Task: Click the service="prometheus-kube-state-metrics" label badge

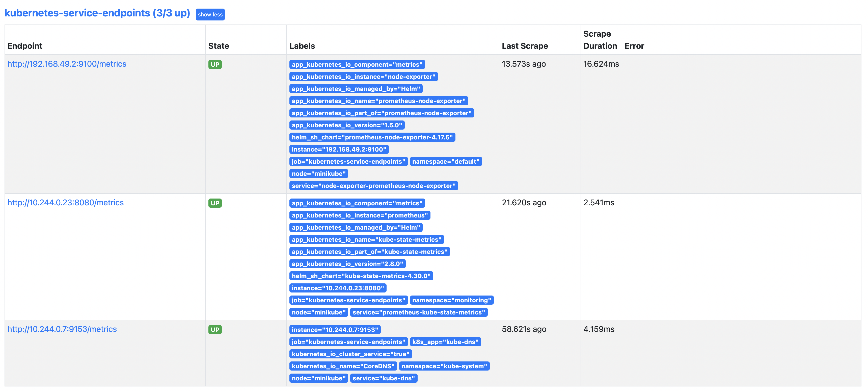Action: [420, 312]
